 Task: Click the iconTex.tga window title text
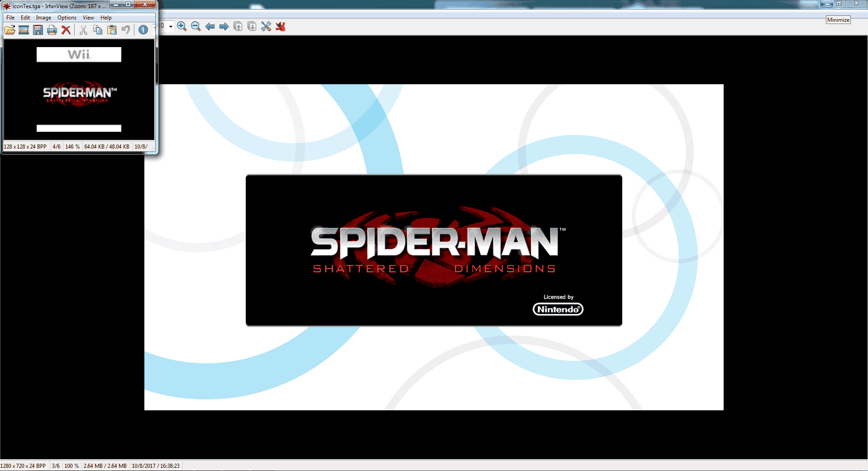pos(59,6)
